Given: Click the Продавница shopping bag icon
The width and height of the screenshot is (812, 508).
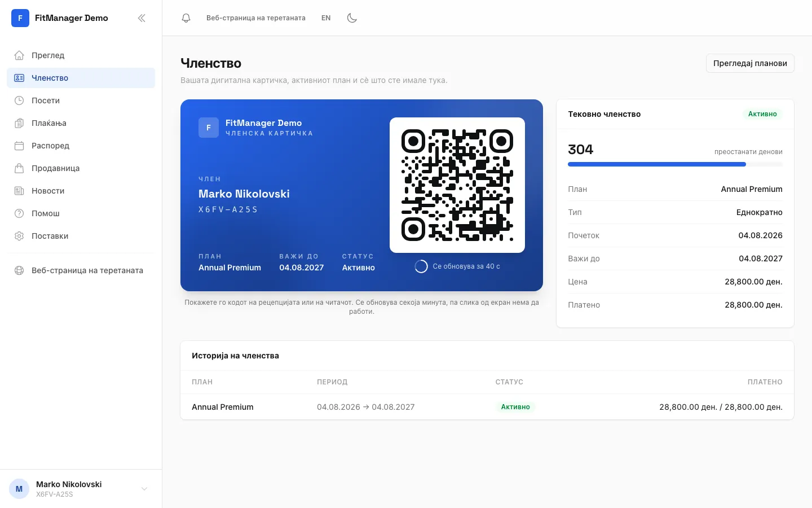Looking at the screenshot, I should 19,168.
